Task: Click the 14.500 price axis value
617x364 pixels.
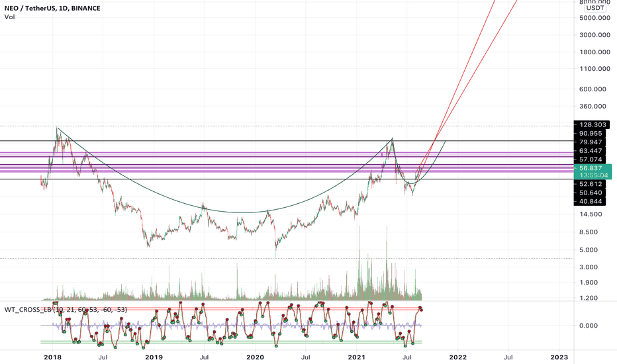Action: point(591,214)
